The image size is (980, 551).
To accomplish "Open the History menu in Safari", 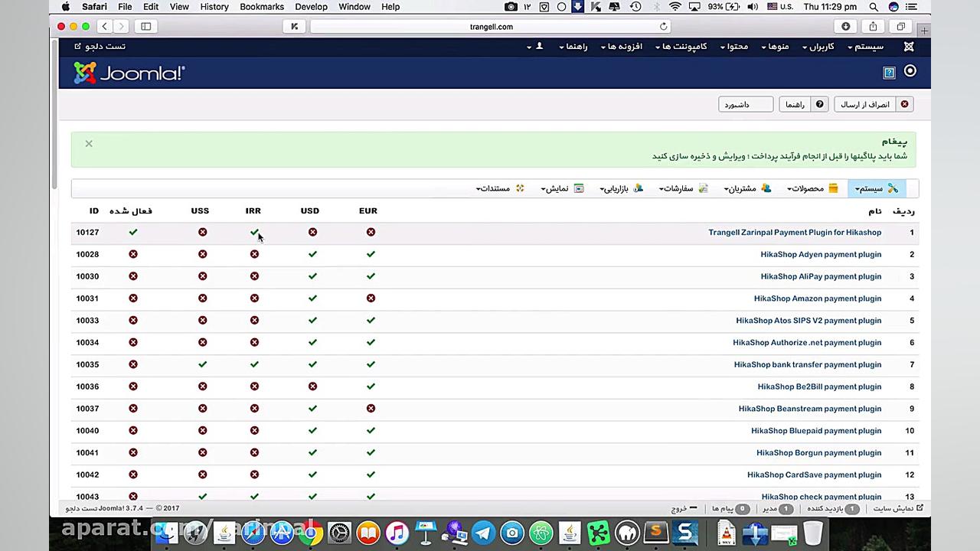I will [214, 7].
